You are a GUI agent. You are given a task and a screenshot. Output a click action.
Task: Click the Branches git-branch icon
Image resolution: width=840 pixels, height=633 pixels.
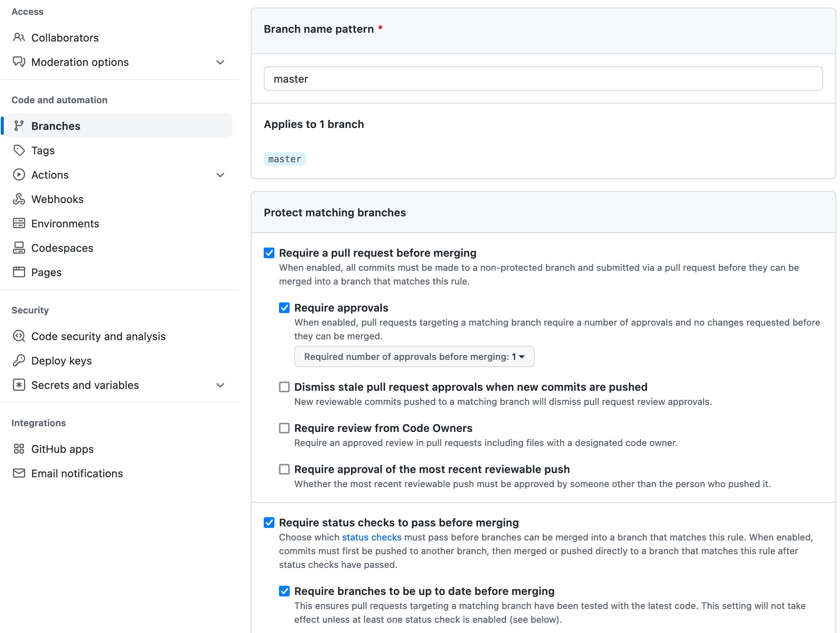point(19,126)
